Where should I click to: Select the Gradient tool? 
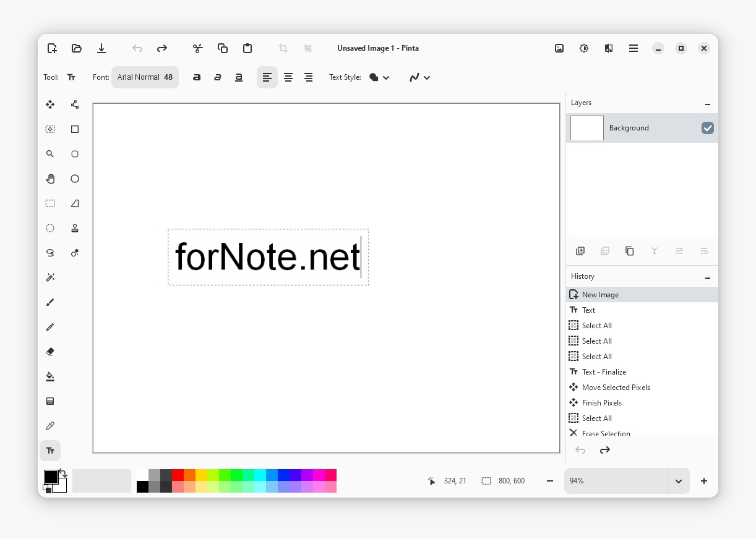pyautogui.click(x=50, y=401)
